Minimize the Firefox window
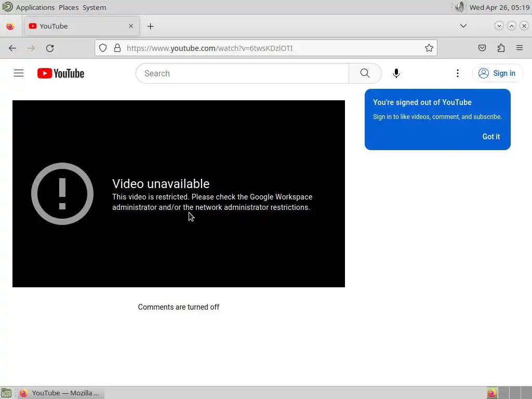This screenshot has width=532, height=399. (499, 26)
